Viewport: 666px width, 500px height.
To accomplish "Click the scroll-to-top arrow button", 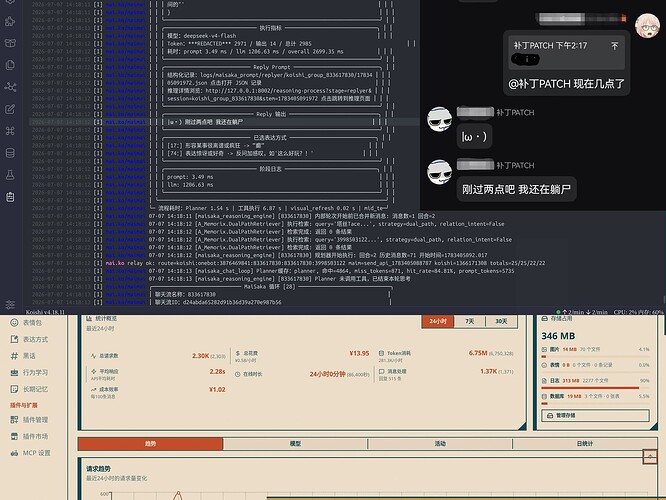I will pyautogui.click(x=650, y=457).
